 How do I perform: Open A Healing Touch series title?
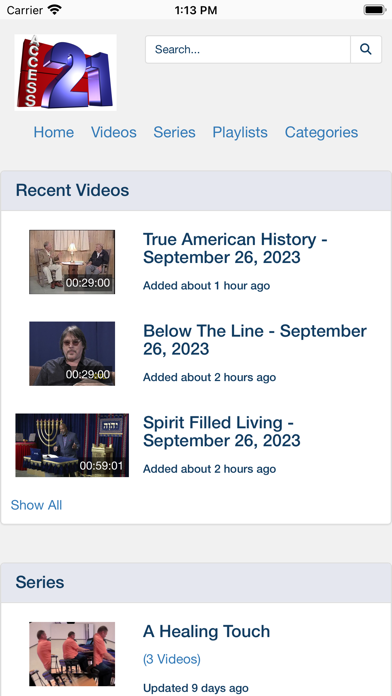click(206, 631)
